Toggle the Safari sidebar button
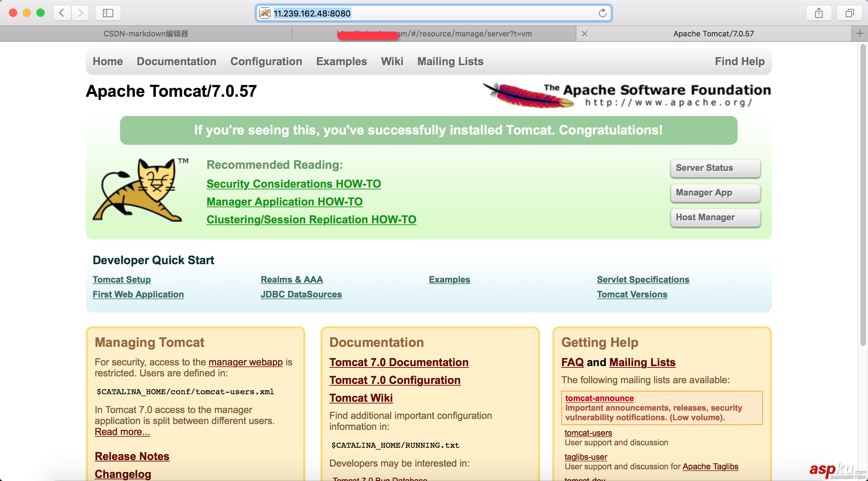This screenshot has height=481, width=868. tap(108, 13)
